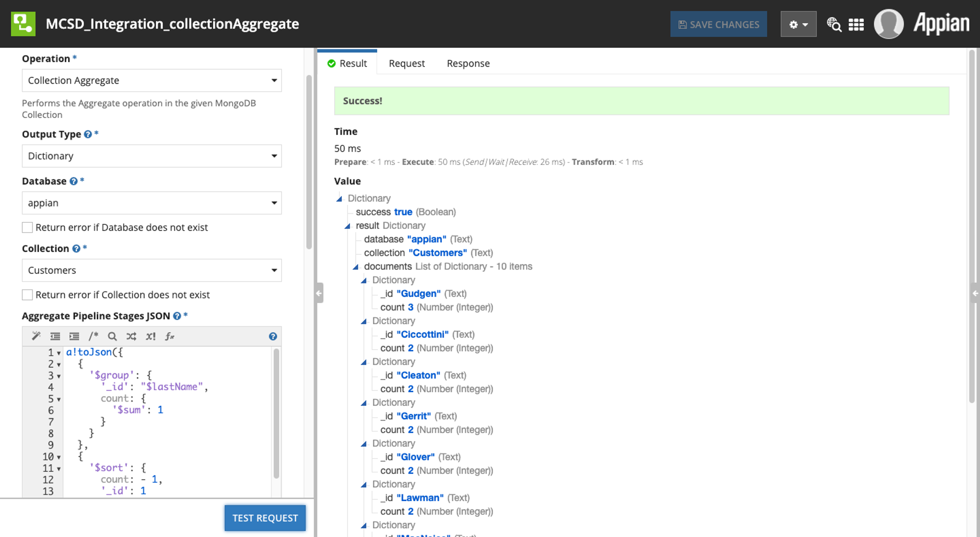Fold the $group block at line 3
Viewport: 980px width, 537px height.
[x=59, y=376]
